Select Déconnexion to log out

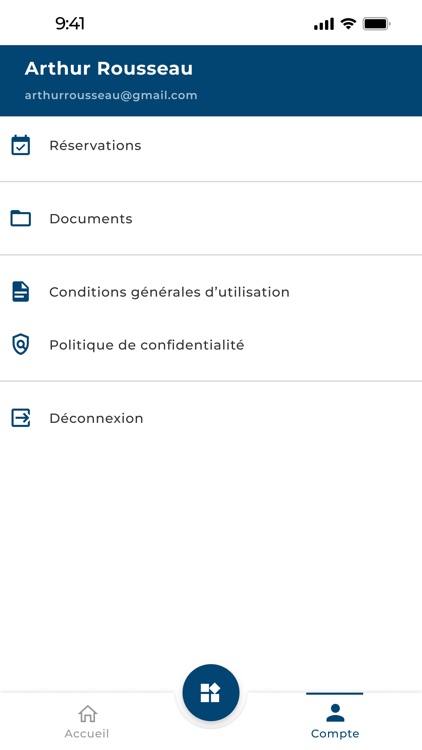[x=211, y=418]
